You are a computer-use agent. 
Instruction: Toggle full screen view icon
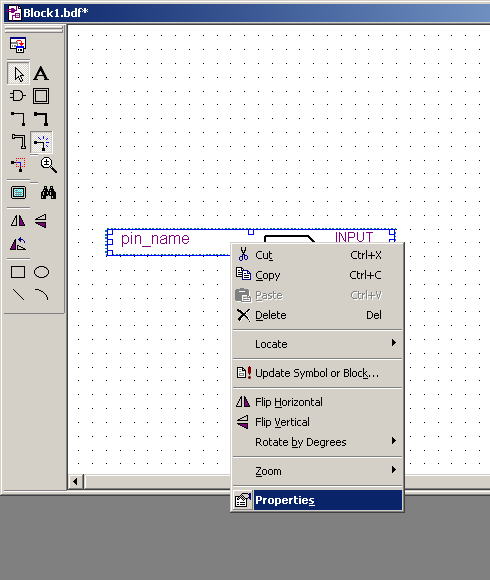[18, 193]
